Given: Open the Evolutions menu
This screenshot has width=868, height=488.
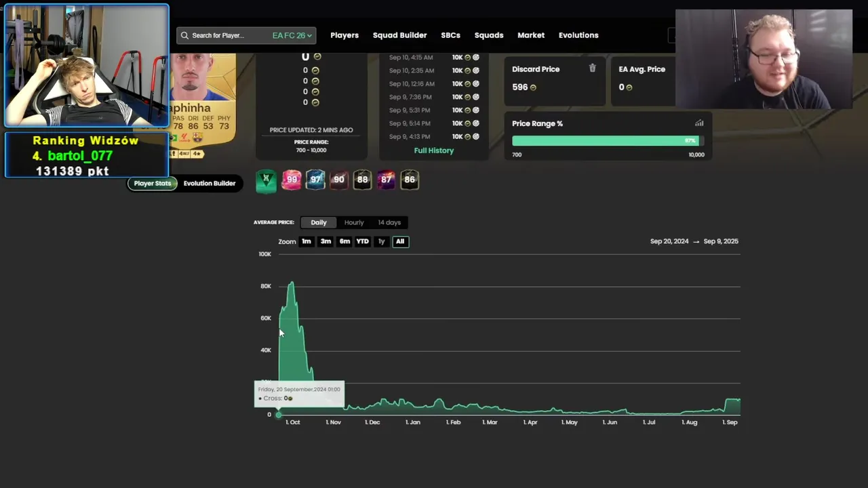Looking at the screenshot, I should coord(578,35).
